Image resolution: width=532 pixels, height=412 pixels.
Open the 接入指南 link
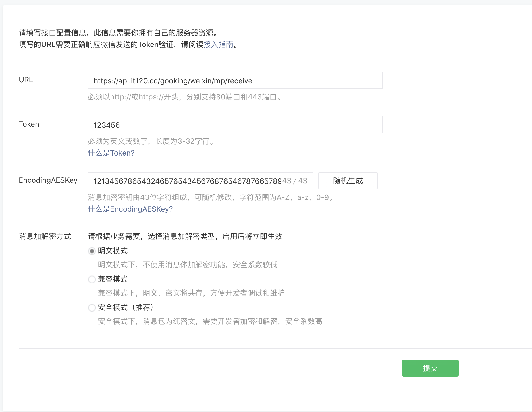coord(218,44)
